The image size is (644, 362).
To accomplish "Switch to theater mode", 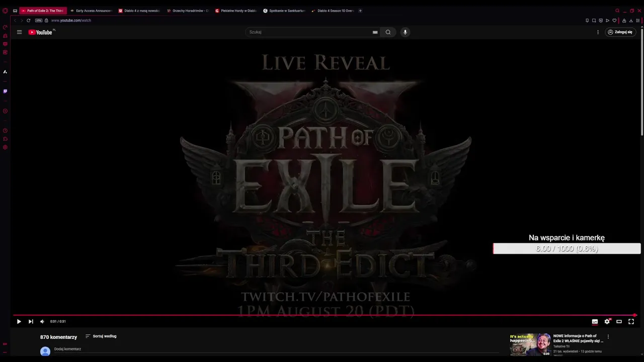I will [619, 322].
